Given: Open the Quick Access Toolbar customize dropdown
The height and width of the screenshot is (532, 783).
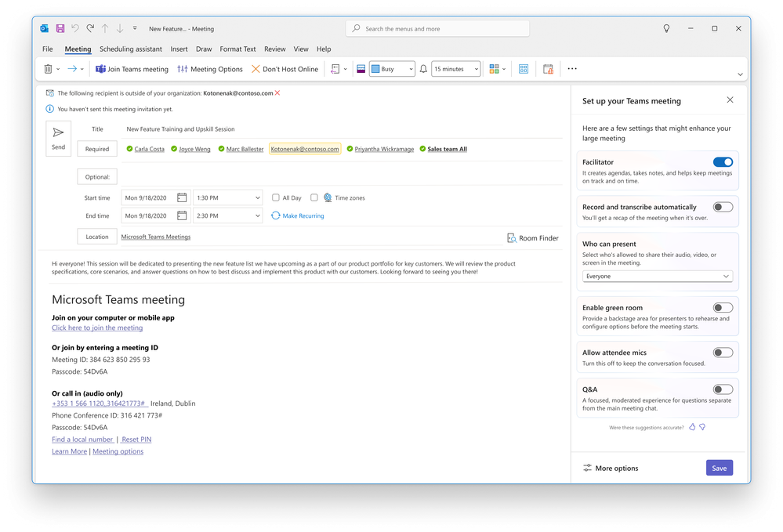Looking at the screenshot, I should tap(135, 28).
